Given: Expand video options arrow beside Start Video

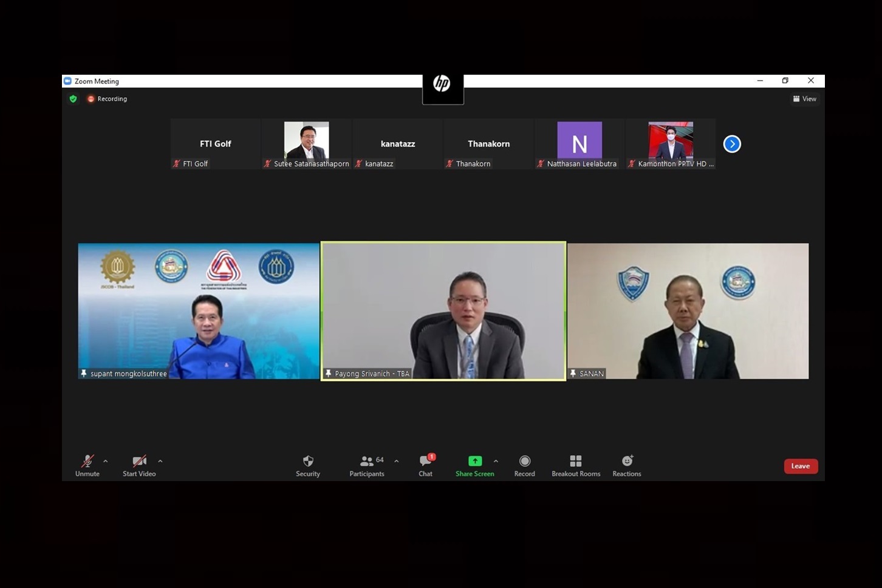Looking at the screenshot, I should (160, 461).
